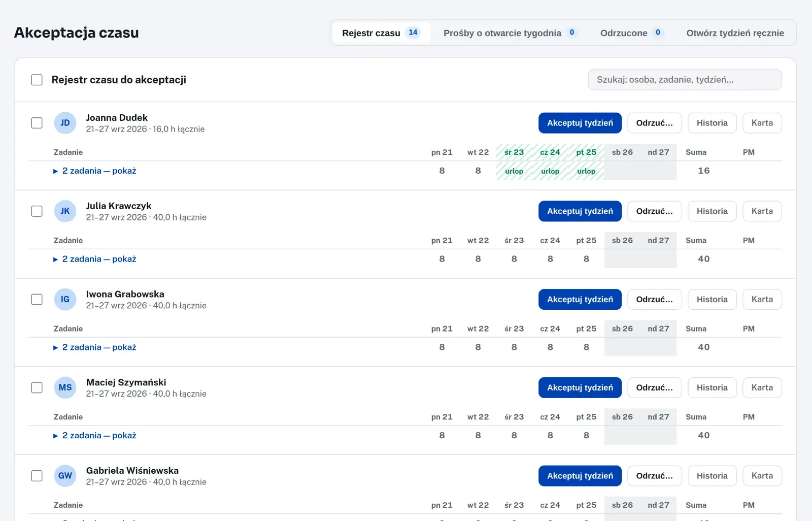The image size is (812, 521).
Task: Tick the checkbox for Maciej Szymański
Action: (x=37, y=387)
